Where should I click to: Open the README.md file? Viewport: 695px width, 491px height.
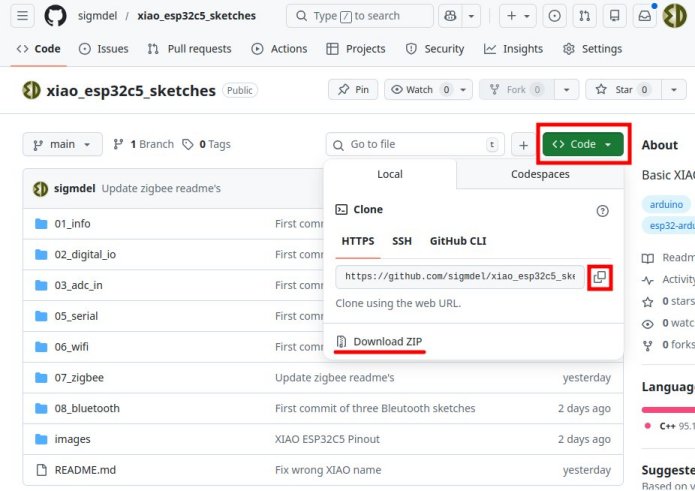[x=85, y=470]
